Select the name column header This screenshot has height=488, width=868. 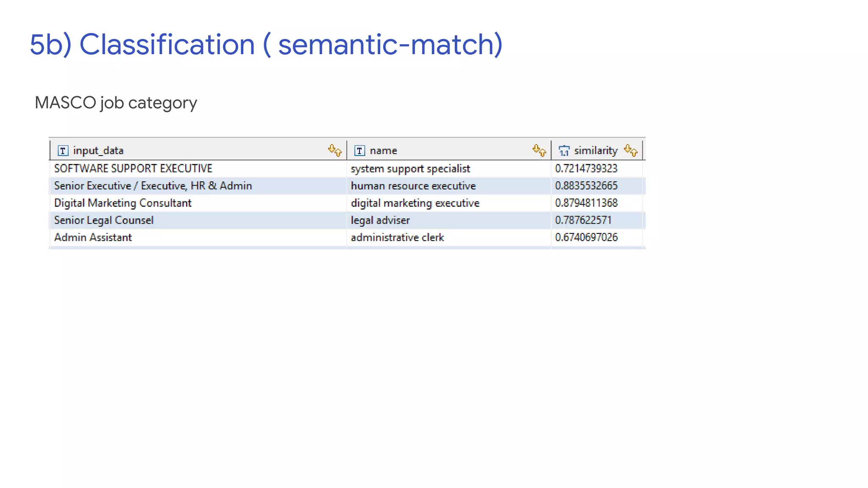449,150
